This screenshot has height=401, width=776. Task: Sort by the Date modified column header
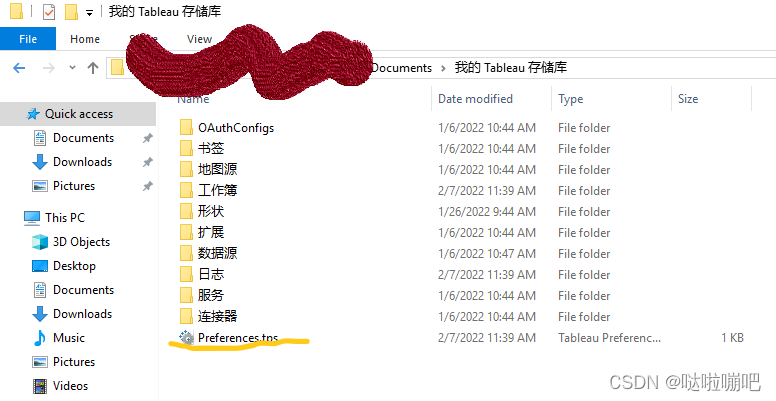coord(475,99)
